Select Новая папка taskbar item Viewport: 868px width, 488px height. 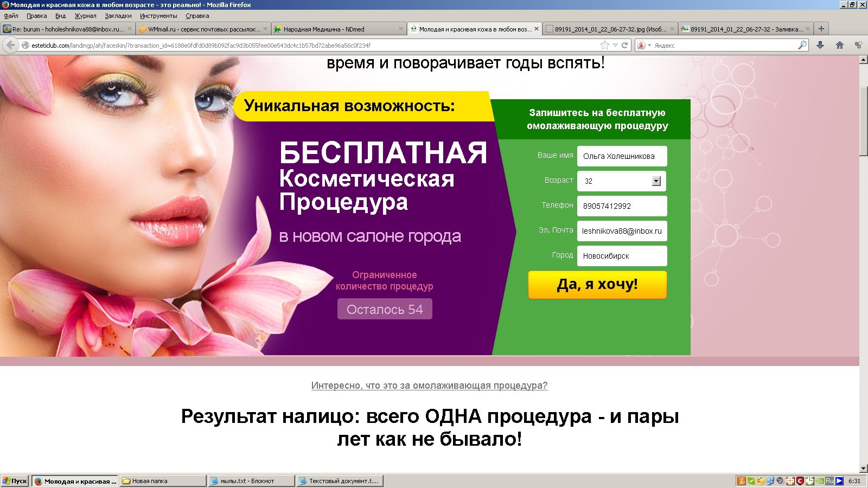pos(162,481)
